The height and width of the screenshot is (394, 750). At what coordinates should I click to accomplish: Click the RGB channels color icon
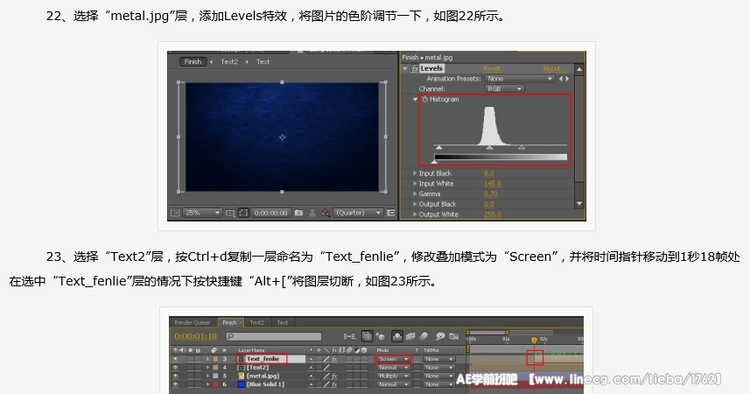326,213
